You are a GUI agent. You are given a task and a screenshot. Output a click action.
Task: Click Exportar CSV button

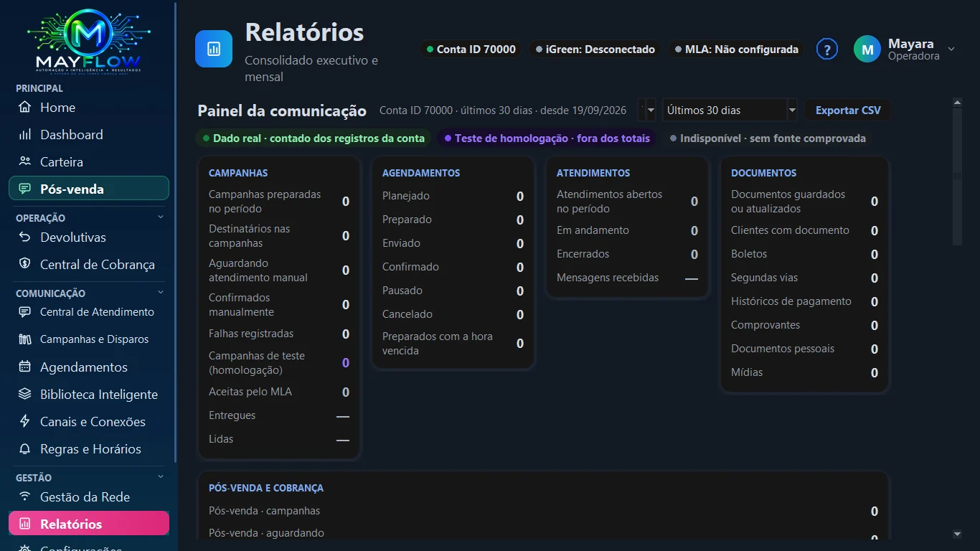(x=848, y=110)
